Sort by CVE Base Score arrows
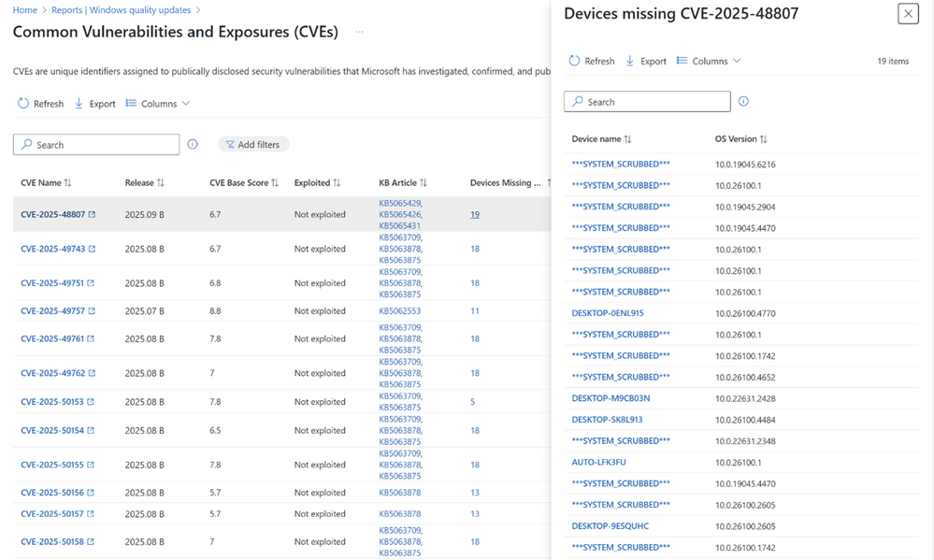This screenshot has width=934, height=560. point(275,183)
